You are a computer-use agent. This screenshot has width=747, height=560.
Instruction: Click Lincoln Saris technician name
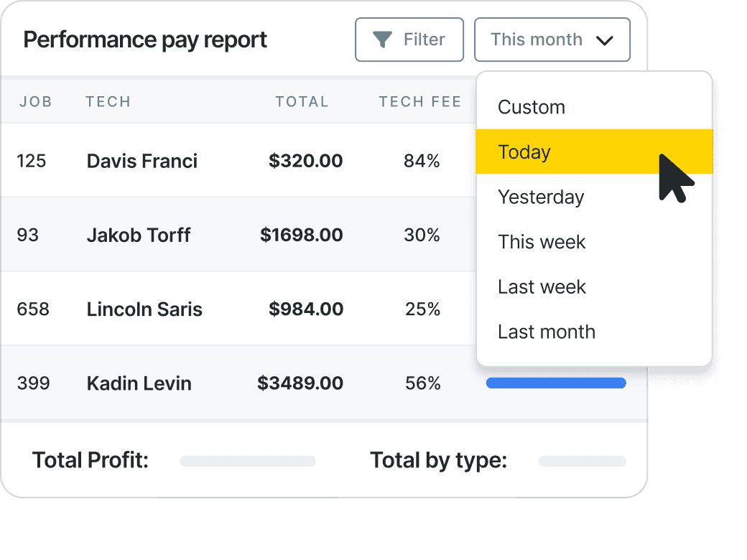(144, 309)
